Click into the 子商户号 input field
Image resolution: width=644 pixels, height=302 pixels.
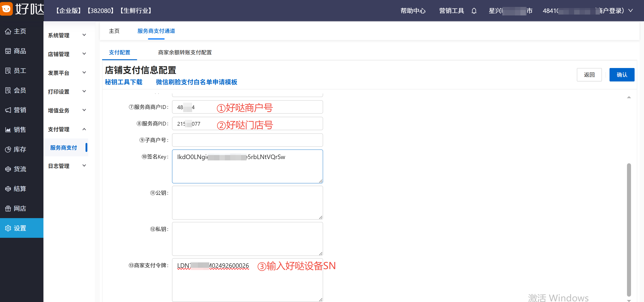[x=247, y=140]
